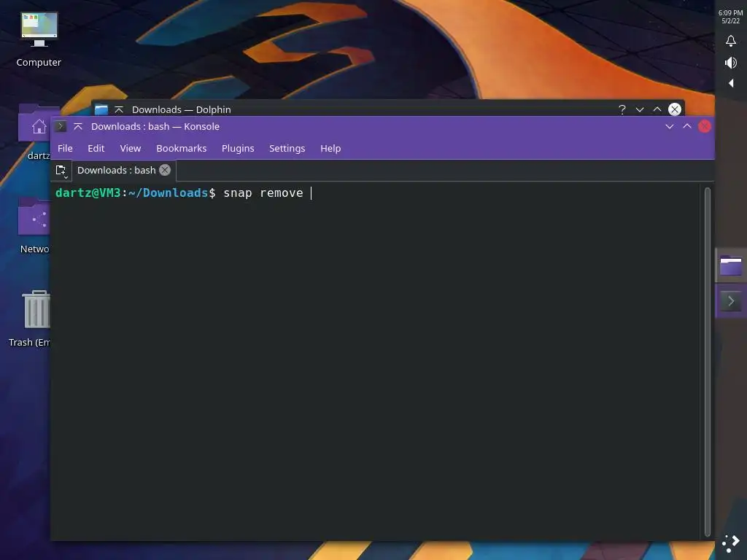This screenshot has width=747, height=560.
Task: Open the Network folder desktop icon
Action: click(x=34, y=226)
